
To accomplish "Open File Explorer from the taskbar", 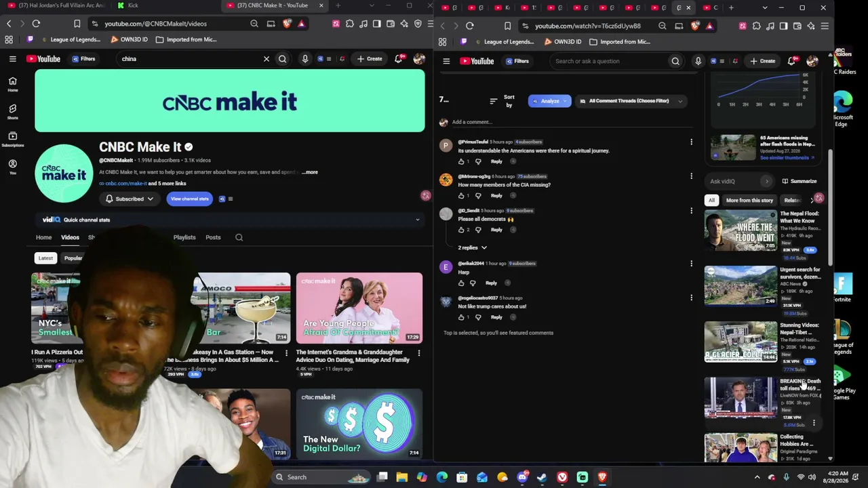I will pyautogui.click(x=402, y=477).
